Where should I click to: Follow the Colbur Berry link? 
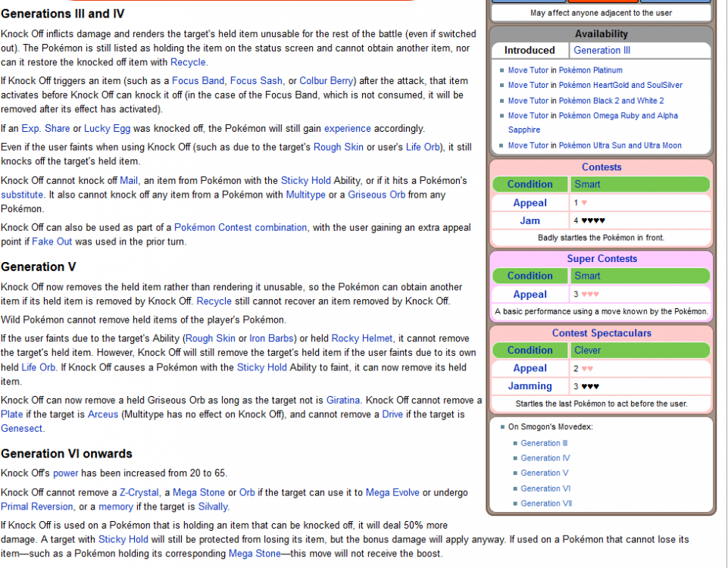(x=326, y=81)
